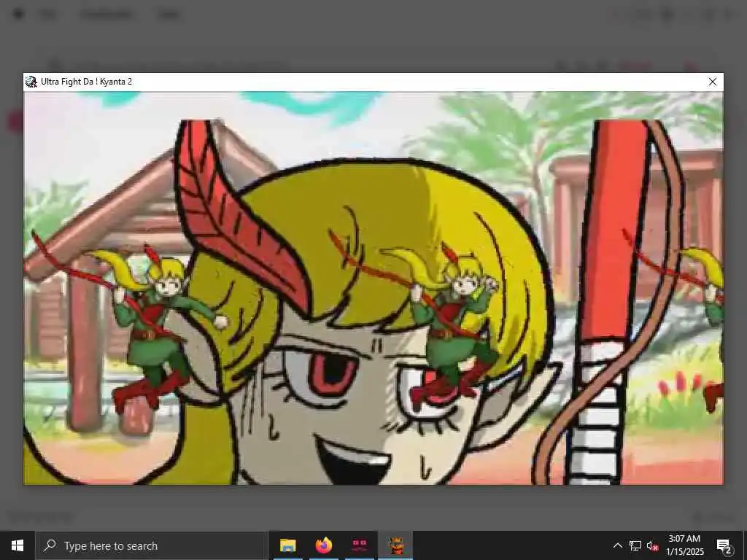Launch Firefox from the taskbar
Screen dimensions: 747x560
click(x=323, y=545)
